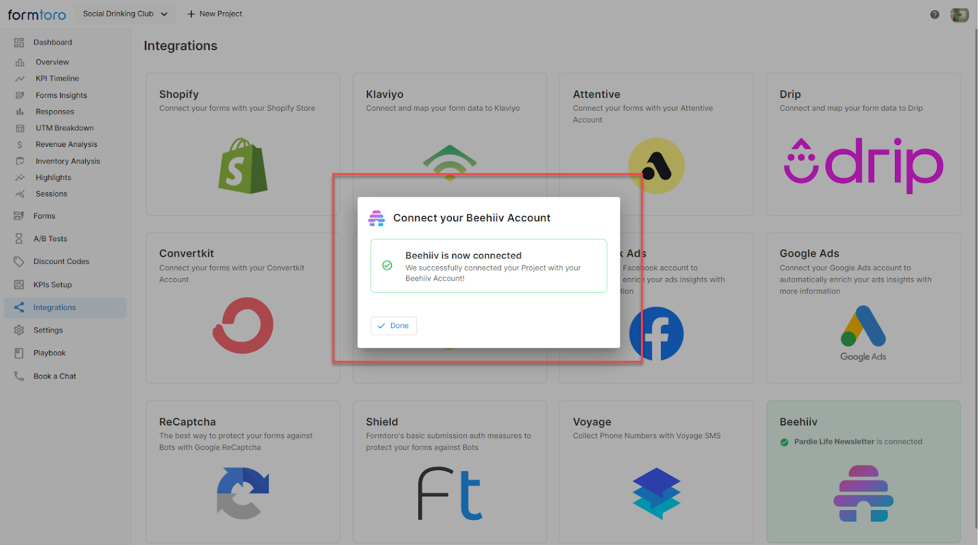
Task: Open UTM Breakdown
Action: click(x=64, y=128)
